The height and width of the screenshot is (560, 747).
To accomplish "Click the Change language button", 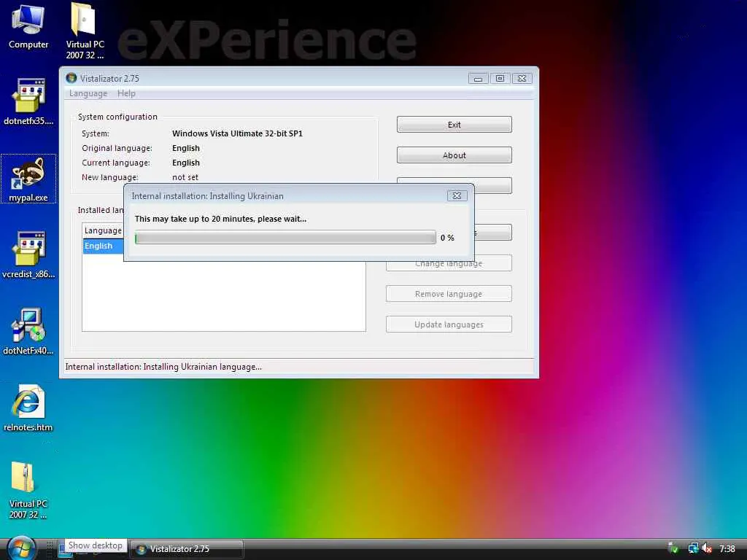I will [x=449, y=263].
